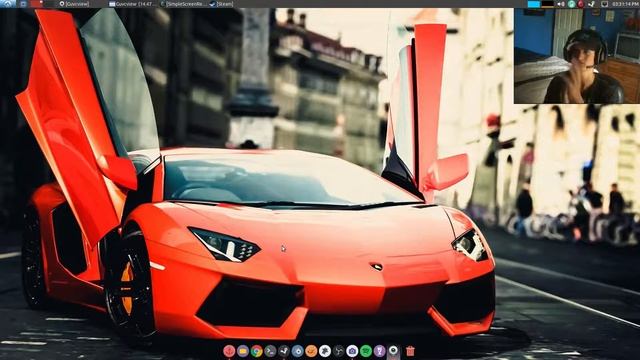640x360 pixels.
Task: Click the show desktop panel icon
Action: click(23, 4)
